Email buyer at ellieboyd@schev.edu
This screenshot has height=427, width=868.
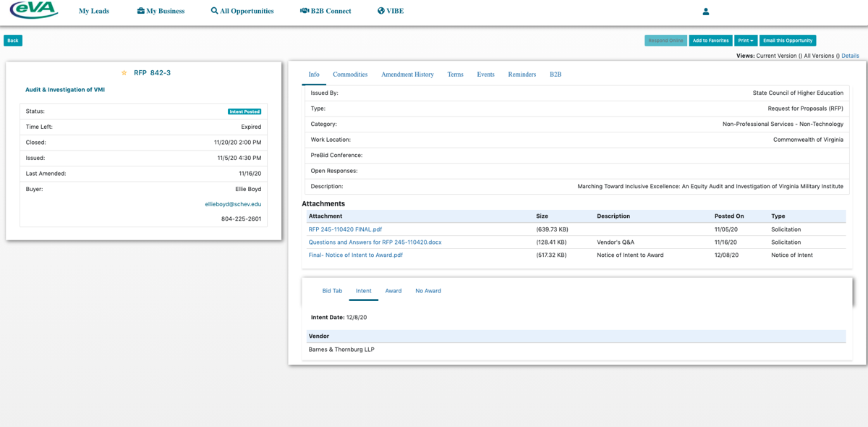[233, 205]
